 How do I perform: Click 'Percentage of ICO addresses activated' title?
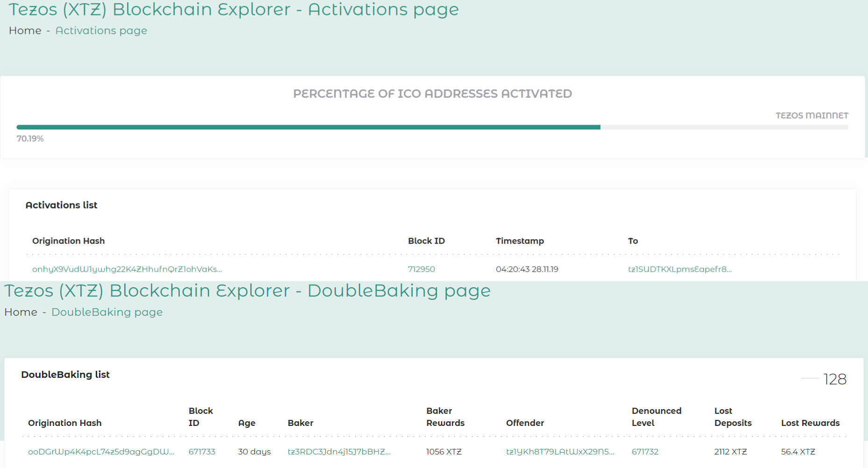click(432, 94)
